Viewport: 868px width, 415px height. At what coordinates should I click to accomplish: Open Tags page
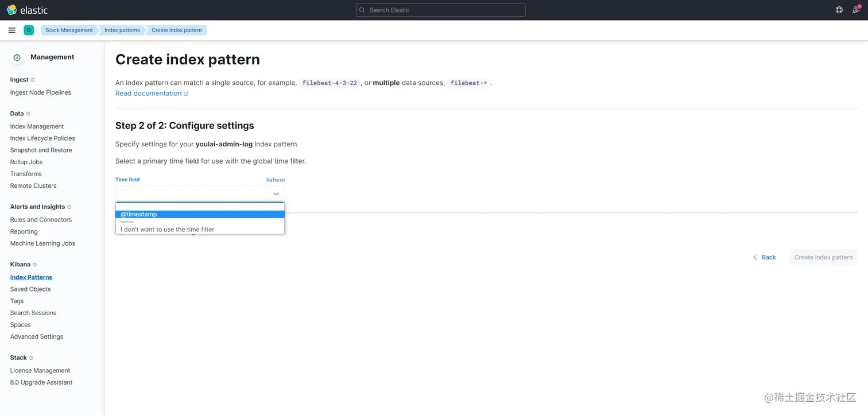[x=17, y=301]
